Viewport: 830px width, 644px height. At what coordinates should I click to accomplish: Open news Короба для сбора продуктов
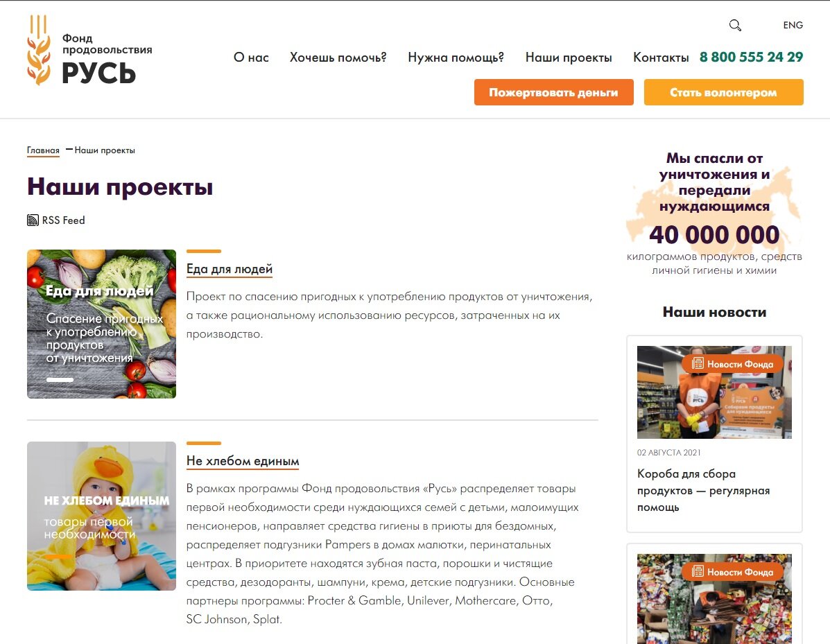703,491
